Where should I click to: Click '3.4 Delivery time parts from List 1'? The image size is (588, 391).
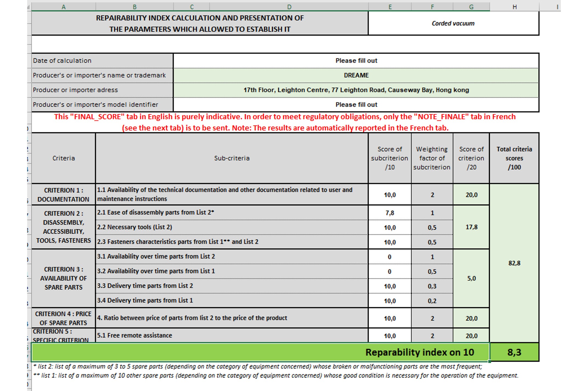coord(145,300)
